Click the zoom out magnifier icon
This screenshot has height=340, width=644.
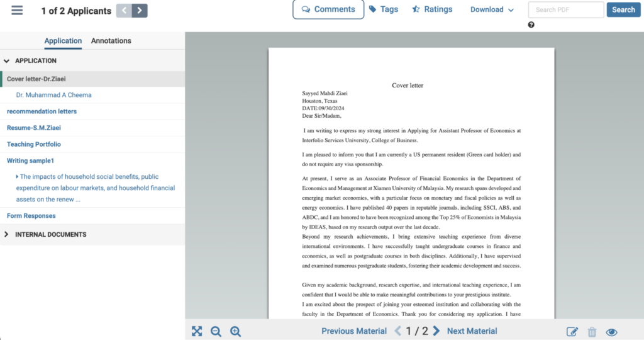pos(216,331)
